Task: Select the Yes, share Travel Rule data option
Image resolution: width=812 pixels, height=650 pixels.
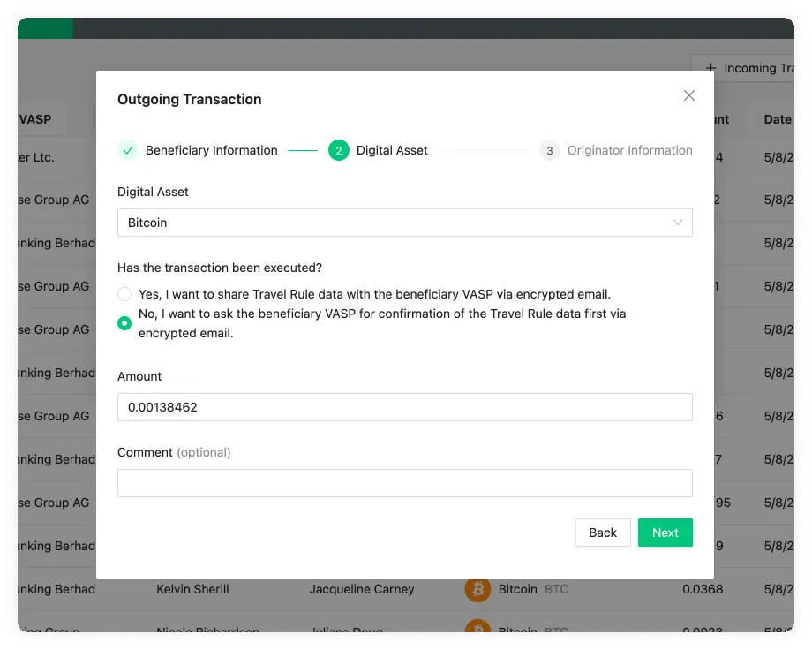Action: 124,293
